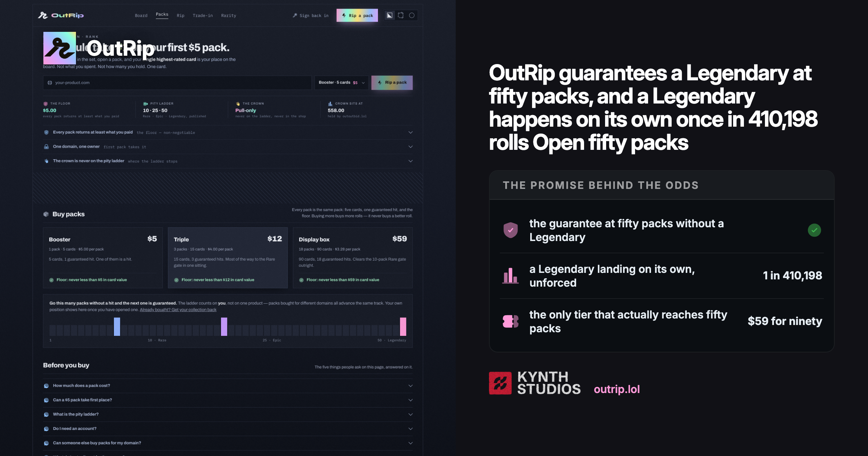Go to the Rip nav tab
This screenshot has width=868, height=456.
(x=180, y=16)
